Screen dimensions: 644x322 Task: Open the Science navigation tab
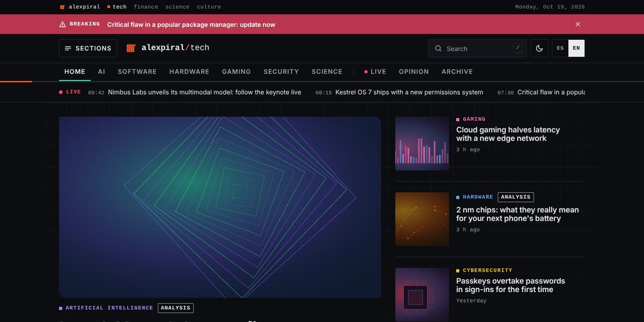(327, 71)
